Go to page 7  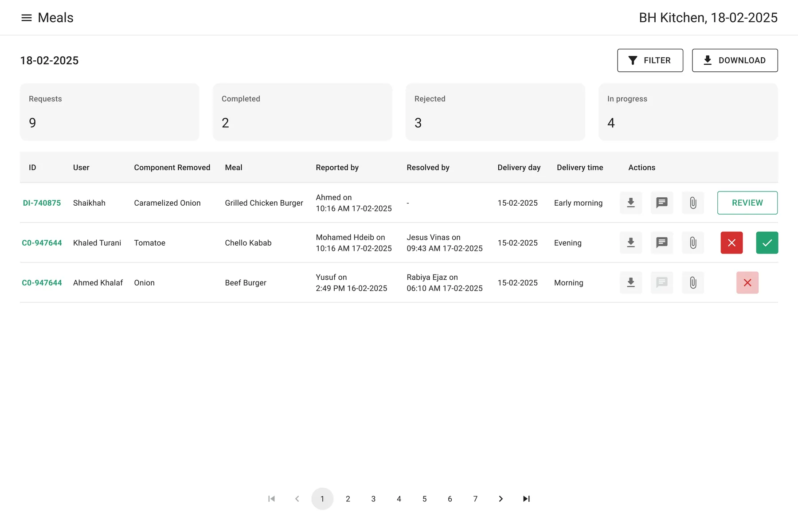(475, 499)
